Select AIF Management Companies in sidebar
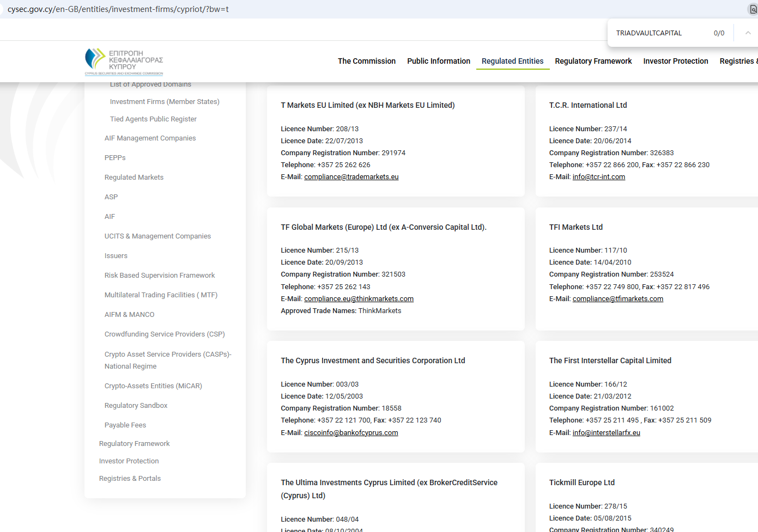This screenshot has height=532, width=758. 150,138
